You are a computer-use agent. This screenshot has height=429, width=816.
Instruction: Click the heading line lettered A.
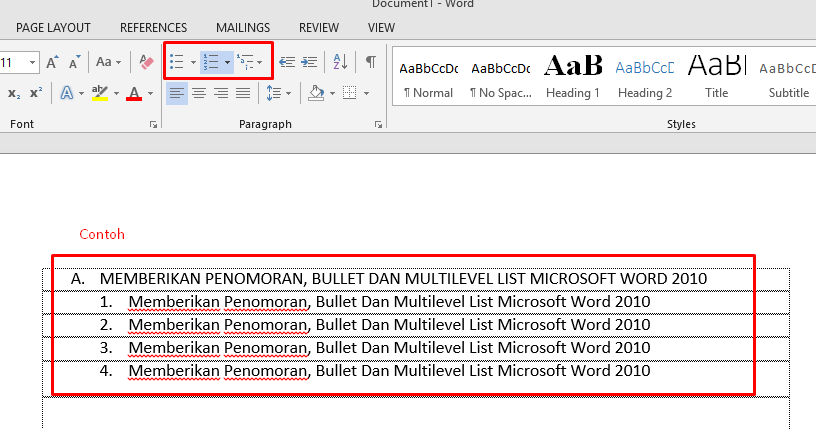(x=389, y=279)
